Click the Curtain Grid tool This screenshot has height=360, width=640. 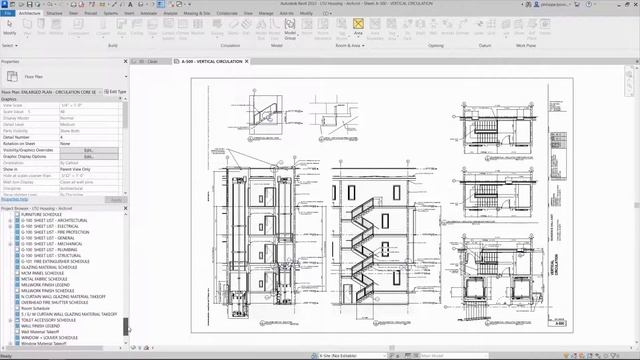coord(183,29)
